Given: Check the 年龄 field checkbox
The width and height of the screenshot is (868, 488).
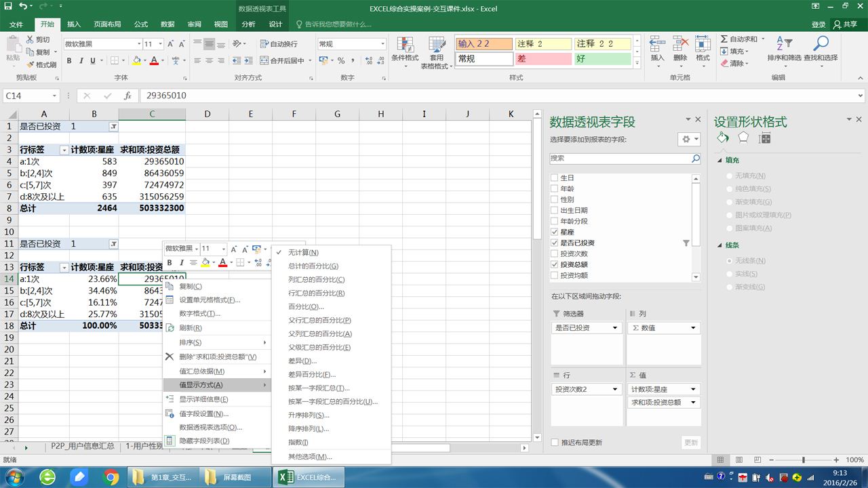Looking at the screenshot, I should tap(555, 188).
